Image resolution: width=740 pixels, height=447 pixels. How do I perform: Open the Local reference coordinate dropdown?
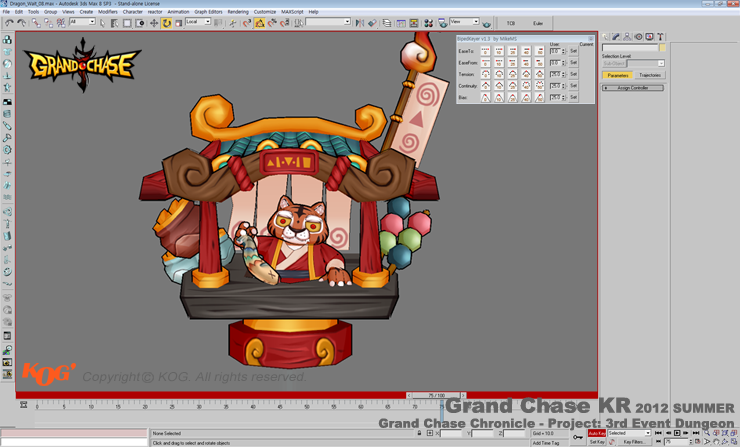[x=197, y=22]
